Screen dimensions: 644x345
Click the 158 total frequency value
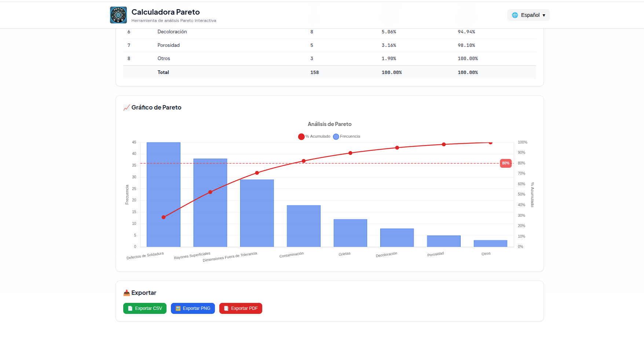click(315, 73)
